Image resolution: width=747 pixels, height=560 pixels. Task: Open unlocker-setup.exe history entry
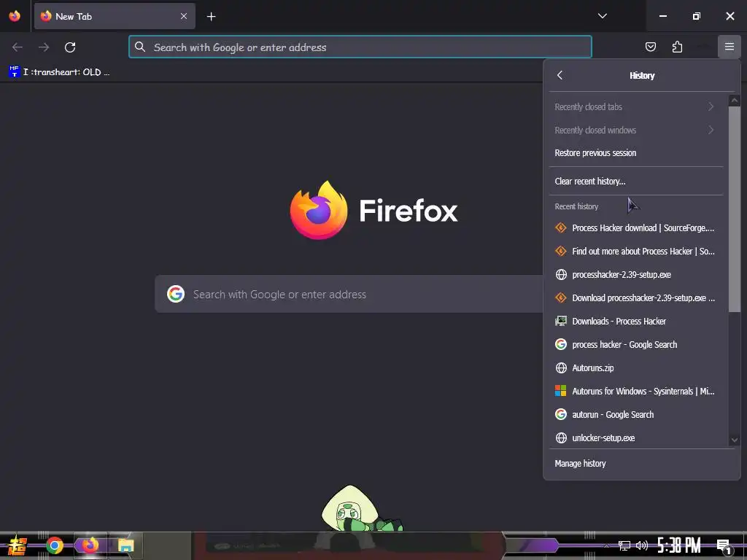tap(635, 438)
